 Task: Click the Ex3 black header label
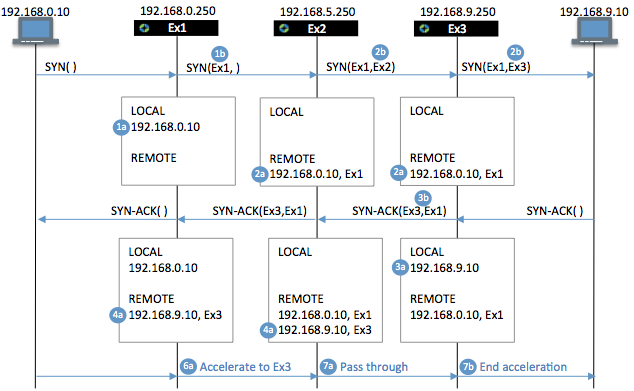click(456, 29)
